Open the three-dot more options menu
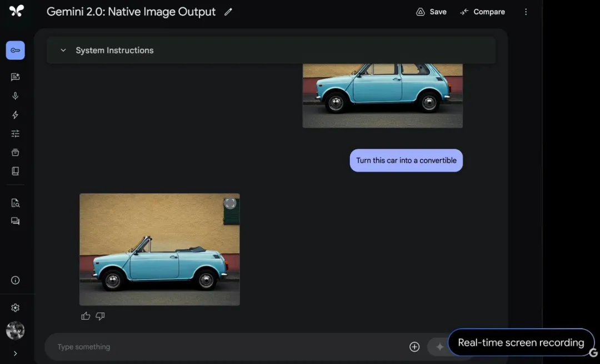Screen dimensions: 600x364 pos(526,12)
